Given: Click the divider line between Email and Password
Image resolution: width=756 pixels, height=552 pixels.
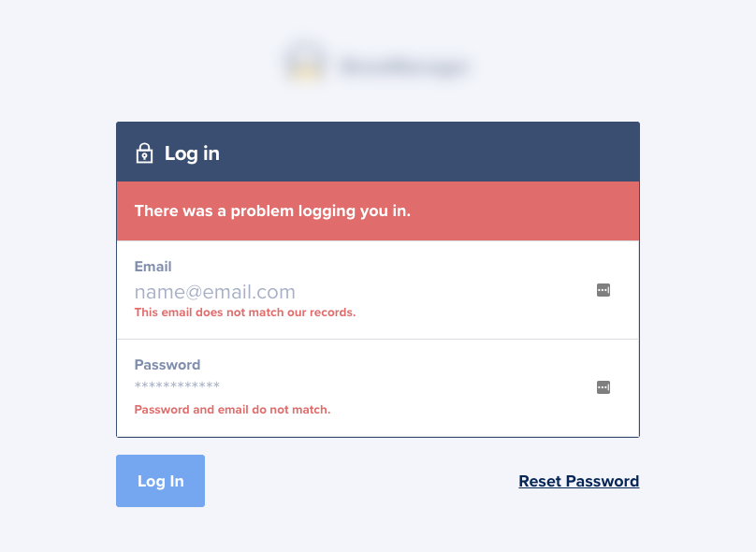Looking at the screenshot, I should (x=378, y=339).
